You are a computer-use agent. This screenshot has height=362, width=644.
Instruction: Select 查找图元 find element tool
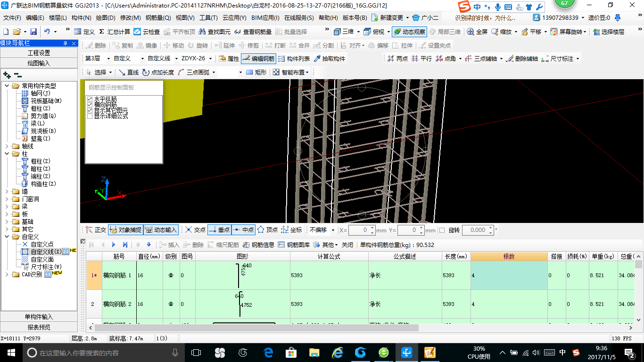point(215,32)
